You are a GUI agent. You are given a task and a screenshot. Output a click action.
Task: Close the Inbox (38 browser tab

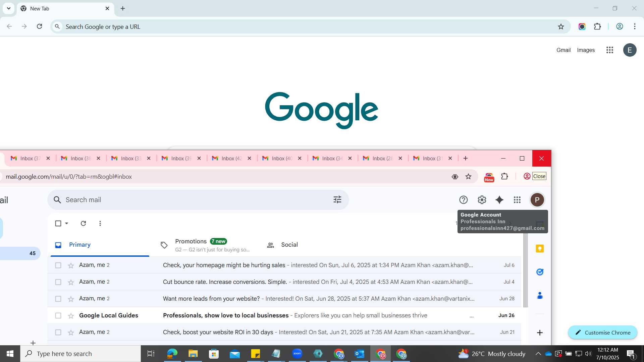coord(98,158)
